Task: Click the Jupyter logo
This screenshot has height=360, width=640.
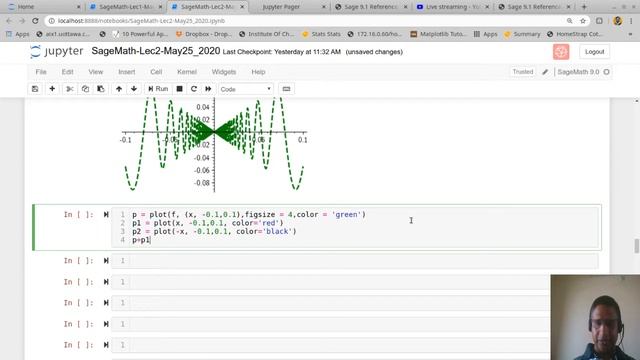Action: [57, 51]
